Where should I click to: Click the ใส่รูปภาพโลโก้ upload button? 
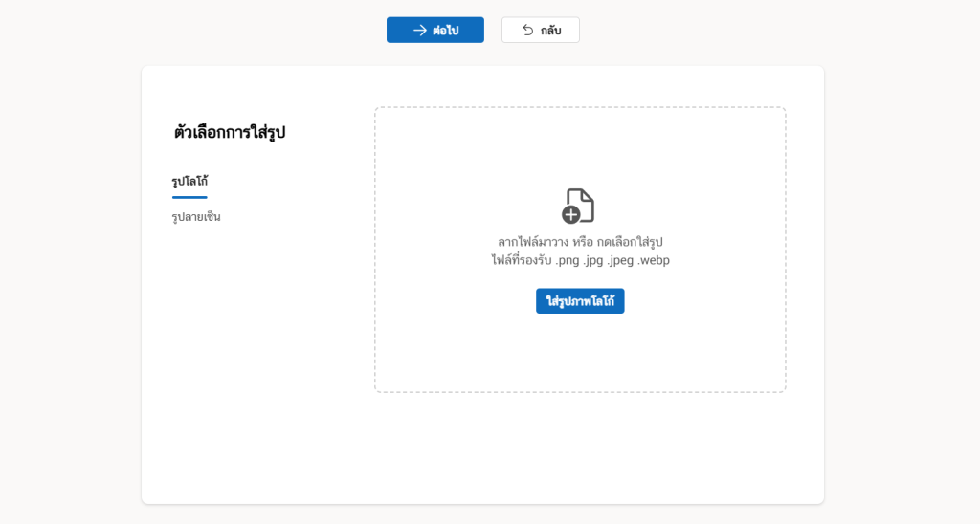click(580, 301)
